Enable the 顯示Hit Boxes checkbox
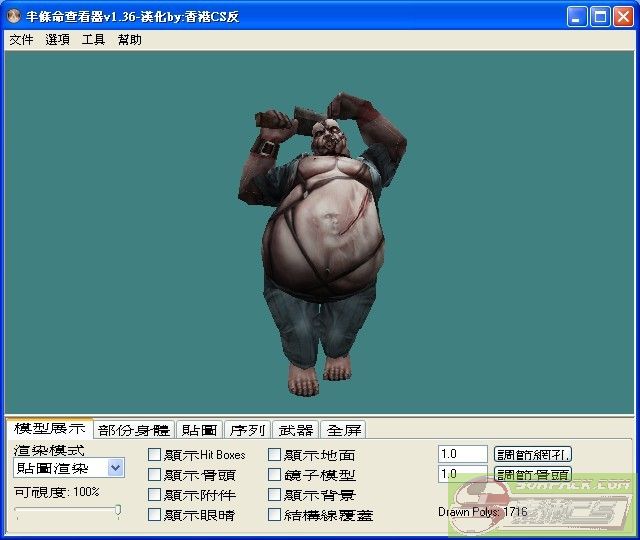 click(x=155, y=455)
